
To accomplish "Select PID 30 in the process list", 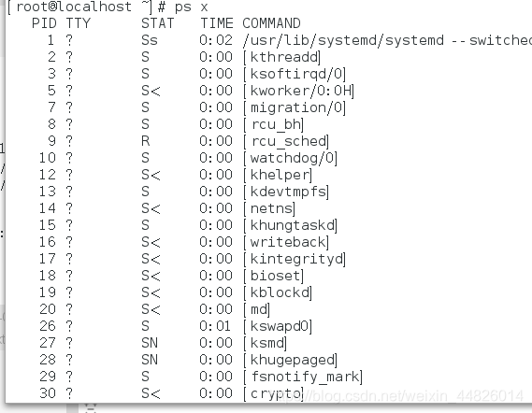I will coord(48,393).
